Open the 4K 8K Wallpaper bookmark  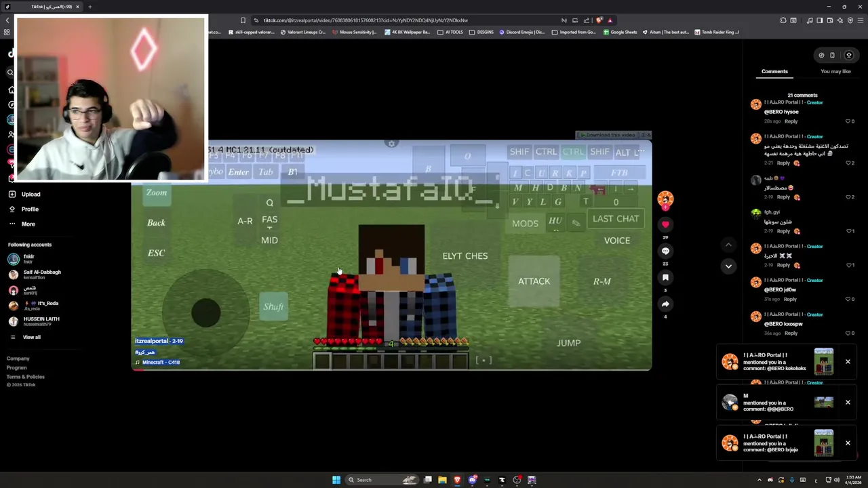(x=408, y=32)
